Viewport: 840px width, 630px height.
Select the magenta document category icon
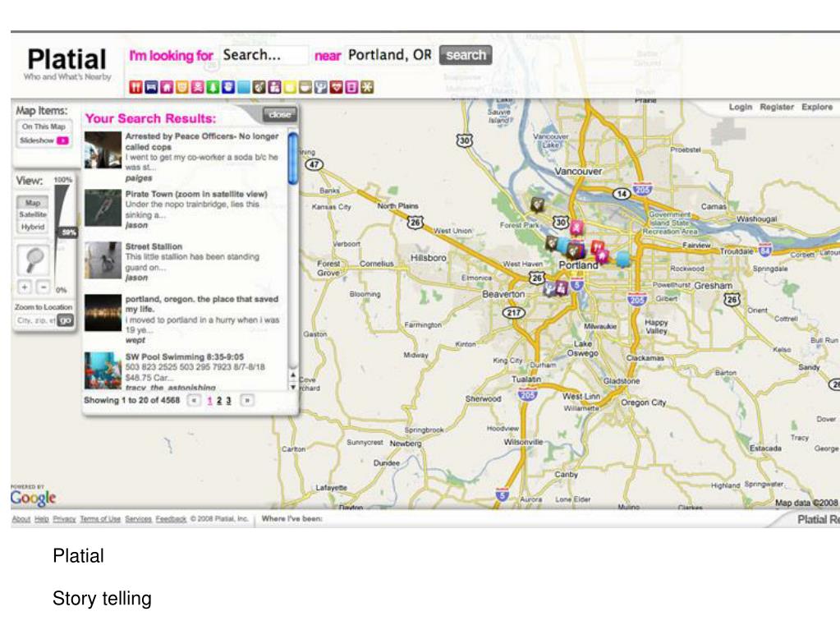click(x=352, y=87)
